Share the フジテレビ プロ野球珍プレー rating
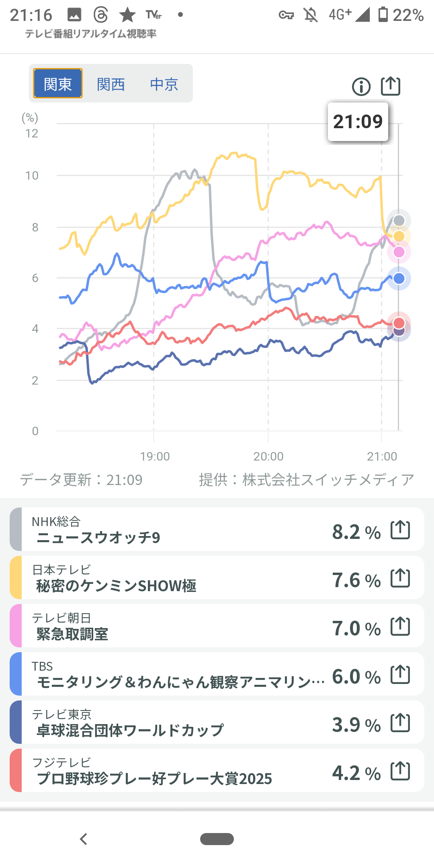Viewport: 434px width, 868px height. click(x=400, y=771)
